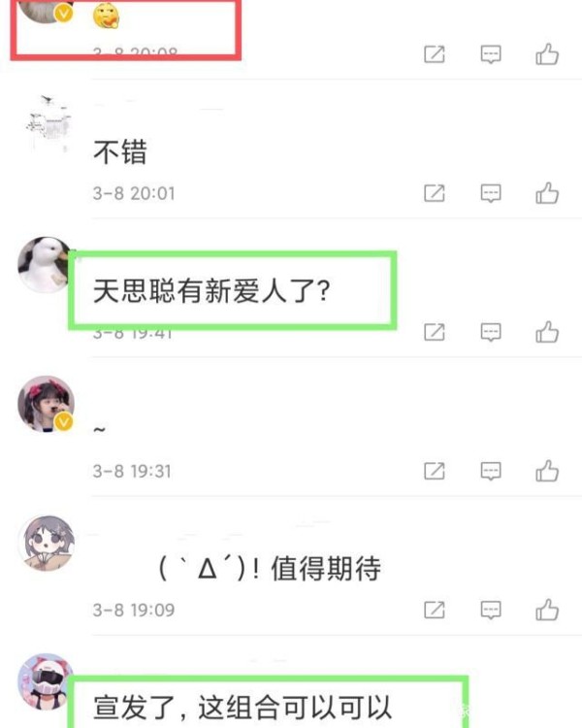Repost the 值得期待 comment

pos(435,611)
